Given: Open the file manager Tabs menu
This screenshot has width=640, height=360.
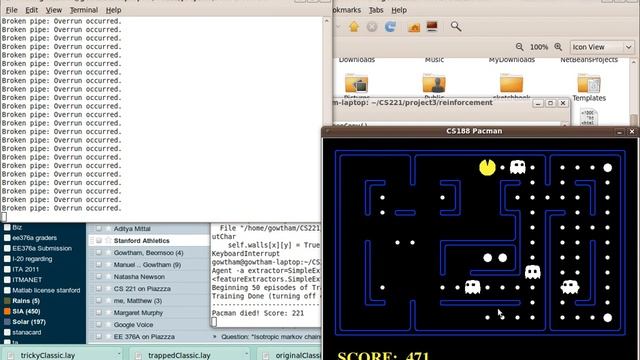Looking at the screenshot, I should [376, 10].
